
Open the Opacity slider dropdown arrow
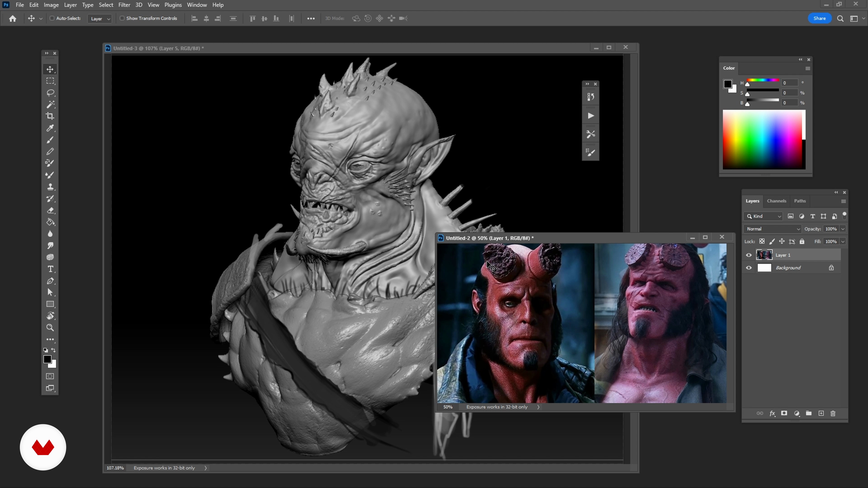[843, 229]
